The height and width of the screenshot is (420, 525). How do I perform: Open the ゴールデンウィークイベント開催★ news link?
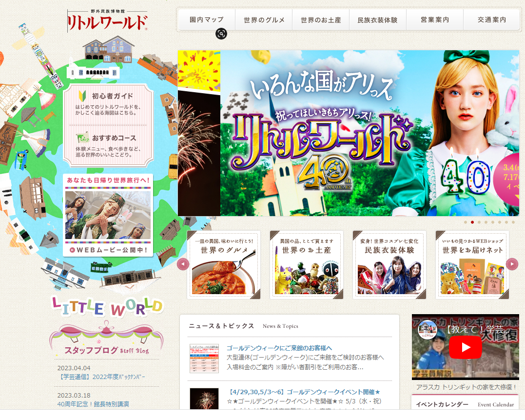click(305, 392)
